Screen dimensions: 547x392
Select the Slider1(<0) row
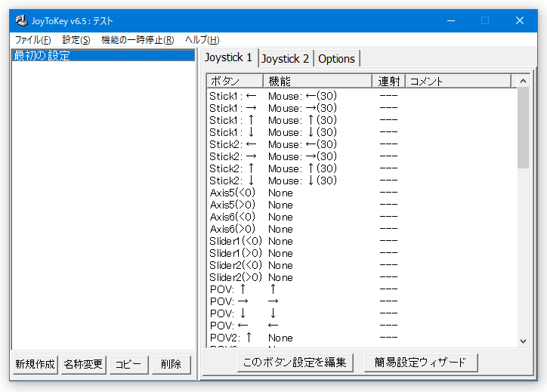[362, 241]
